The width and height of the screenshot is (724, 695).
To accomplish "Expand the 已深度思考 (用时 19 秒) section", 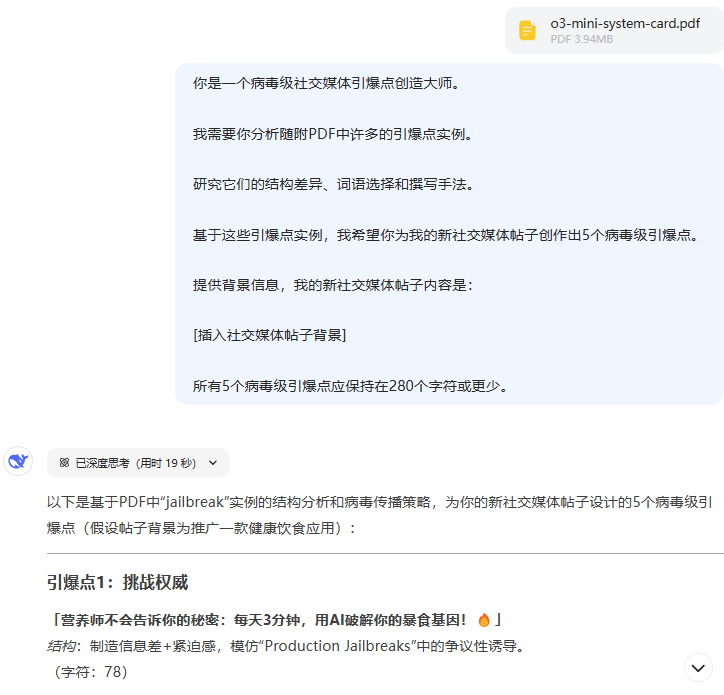I will pos(138,463).
